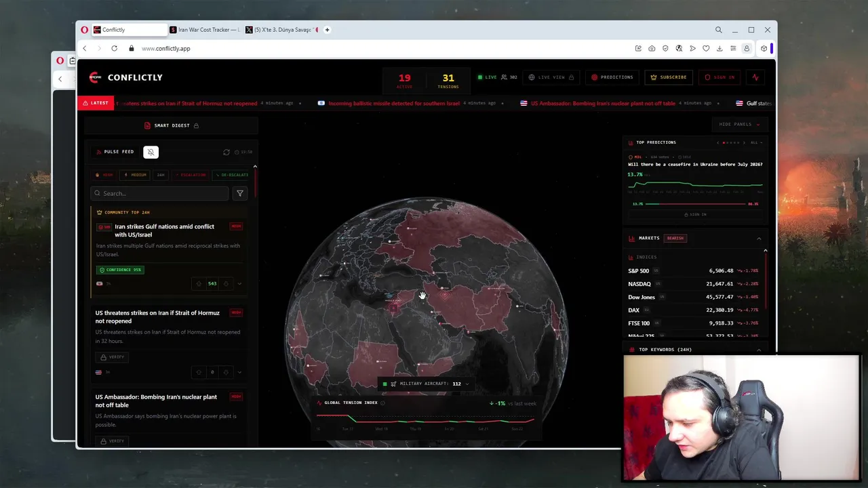The width and height of the screenshot is (868, 488).
Task: Toggle the ESCALATION filter chip
Action: (191, 175)
